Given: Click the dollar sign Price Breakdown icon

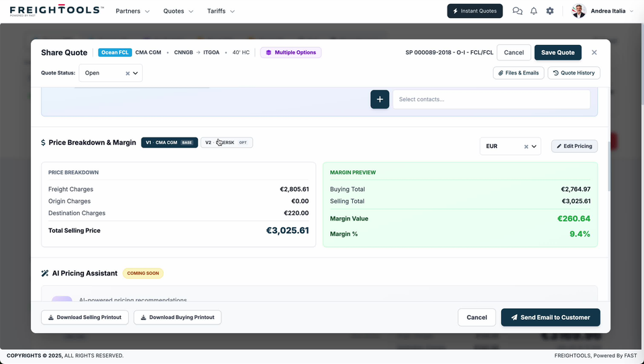Looking at the screenshot, I should click(43, 143).
